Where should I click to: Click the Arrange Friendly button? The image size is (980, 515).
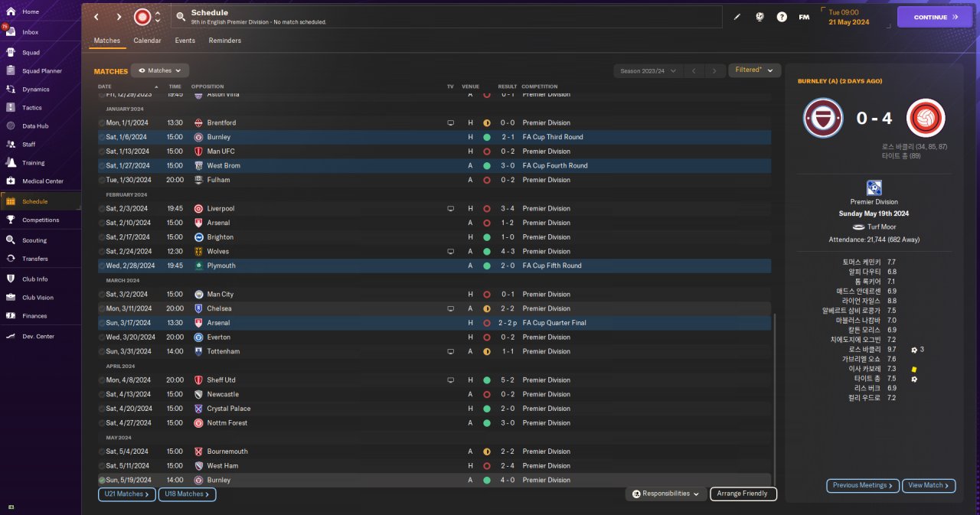click(x=743, y=494)
